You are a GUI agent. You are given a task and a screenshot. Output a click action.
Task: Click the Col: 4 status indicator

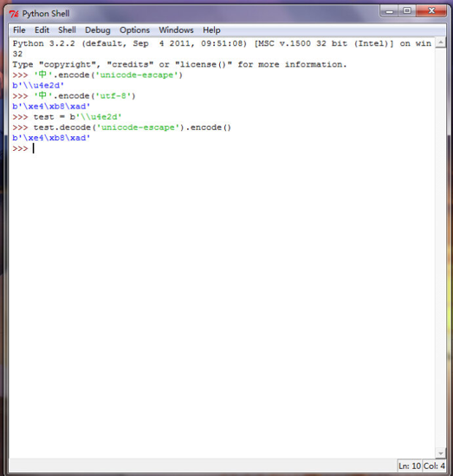(434, 466)
